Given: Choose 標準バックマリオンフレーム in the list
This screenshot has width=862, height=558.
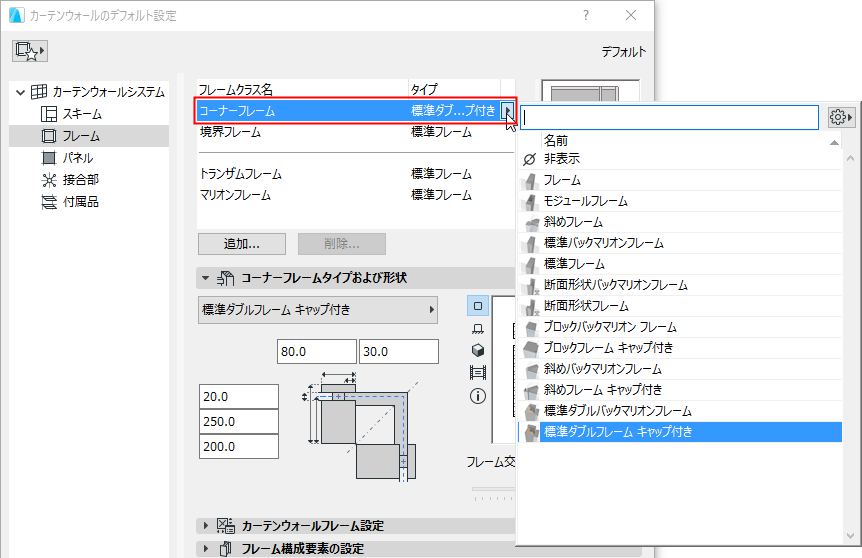Looking at the screenshot, I should (x=680, y=243).
